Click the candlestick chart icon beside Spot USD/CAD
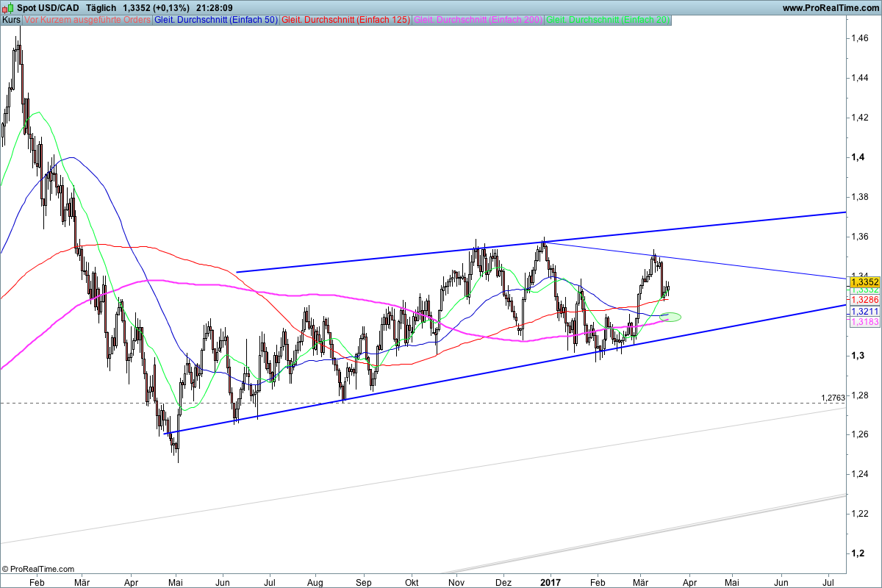 tap(8, 7)
